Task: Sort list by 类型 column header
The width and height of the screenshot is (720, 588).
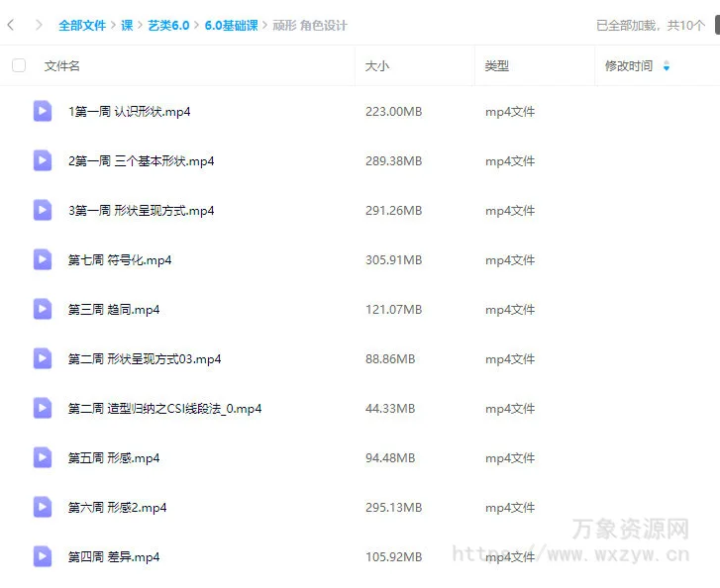Action: pyautogui.click(x=496, y=66)
